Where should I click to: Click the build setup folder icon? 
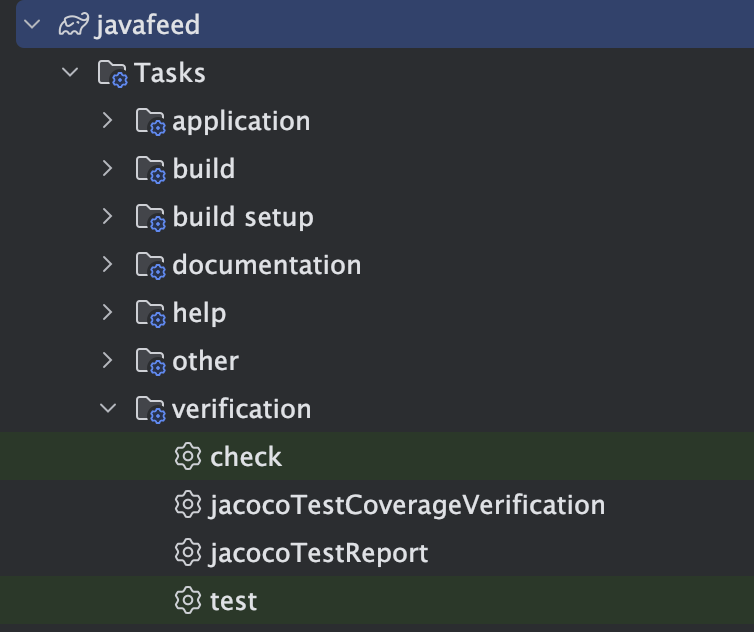pyautogui.click(x=149, y=218)
